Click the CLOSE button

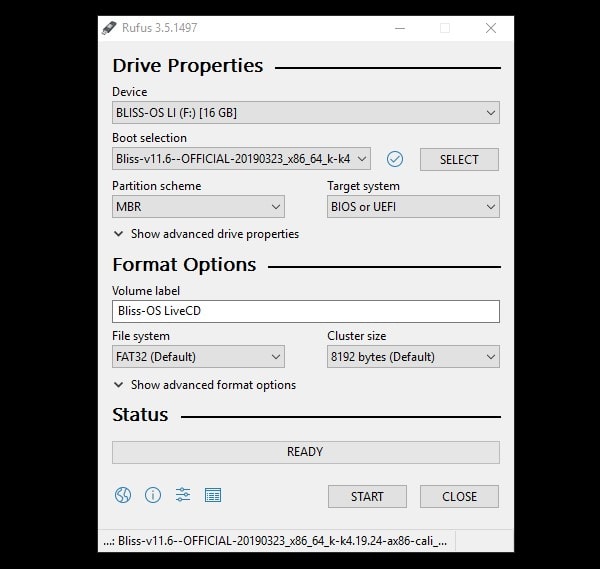tap(459, 497)
